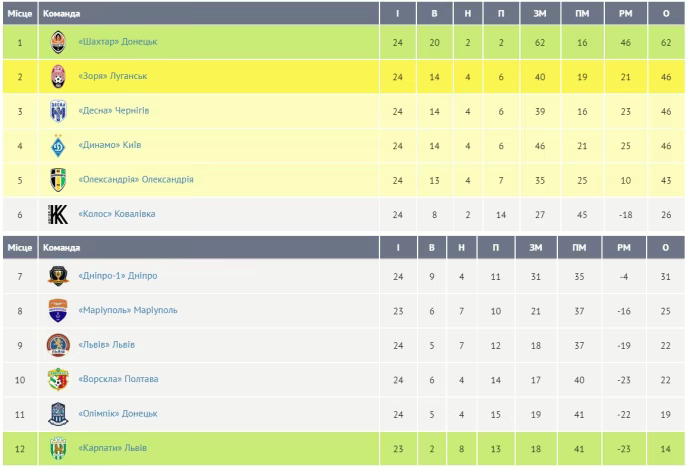
Task: Click the «Місце» header of the bottom table
Action: click(20, 247)
